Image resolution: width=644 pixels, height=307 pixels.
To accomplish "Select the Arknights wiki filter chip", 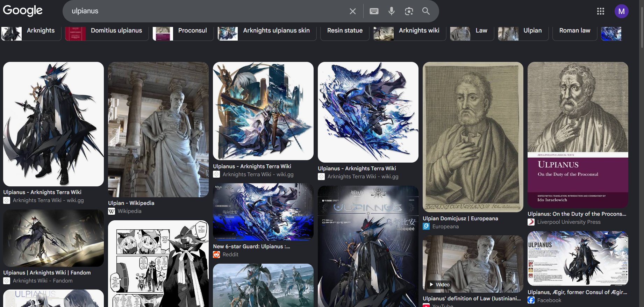I will [410, 34].
